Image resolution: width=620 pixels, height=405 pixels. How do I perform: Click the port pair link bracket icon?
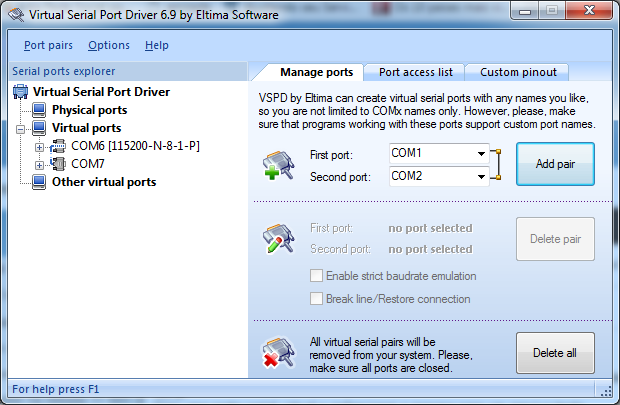pos(496,165)
